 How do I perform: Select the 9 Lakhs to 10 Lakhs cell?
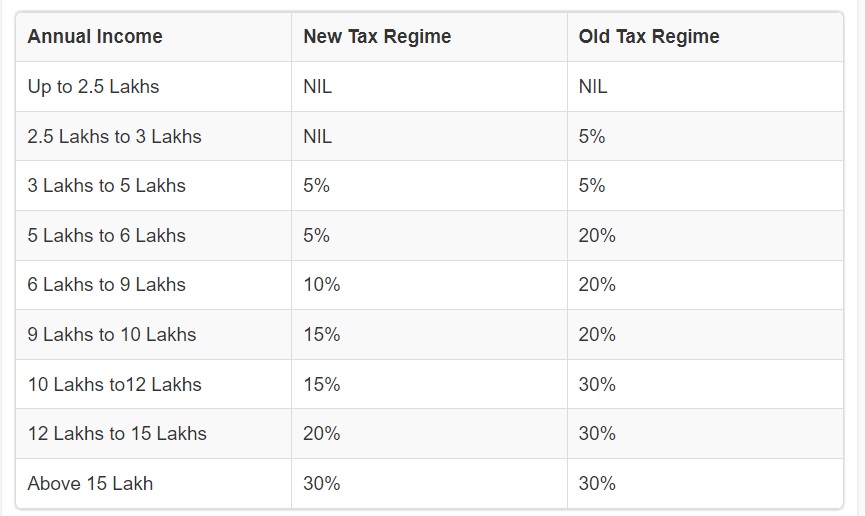point(112,335)
